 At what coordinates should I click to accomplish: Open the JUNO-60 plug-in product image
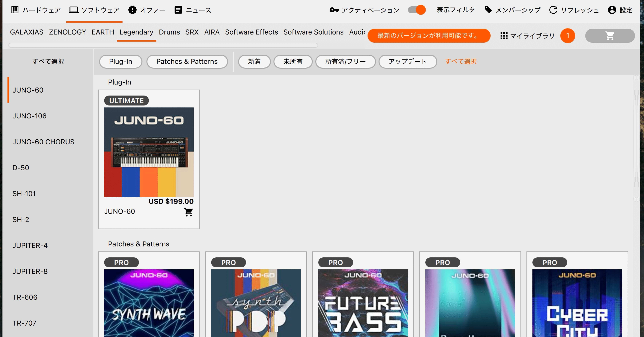(149, 152)
